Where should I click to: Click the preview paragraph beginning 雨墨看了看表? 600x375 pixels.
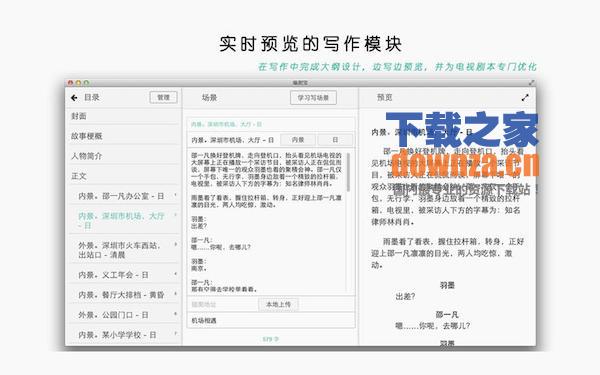pyautogui.click(x=447, y=253)
